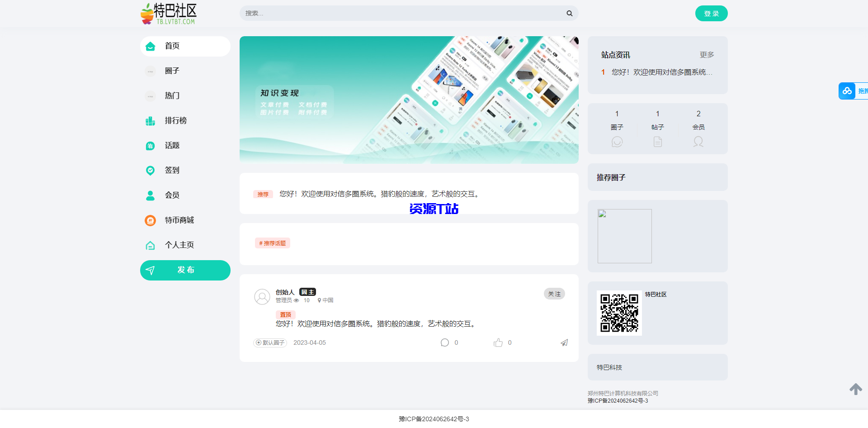The image size is (868, 428).
Task: Select the #推荐话题 tag
Action: point(272,243)
